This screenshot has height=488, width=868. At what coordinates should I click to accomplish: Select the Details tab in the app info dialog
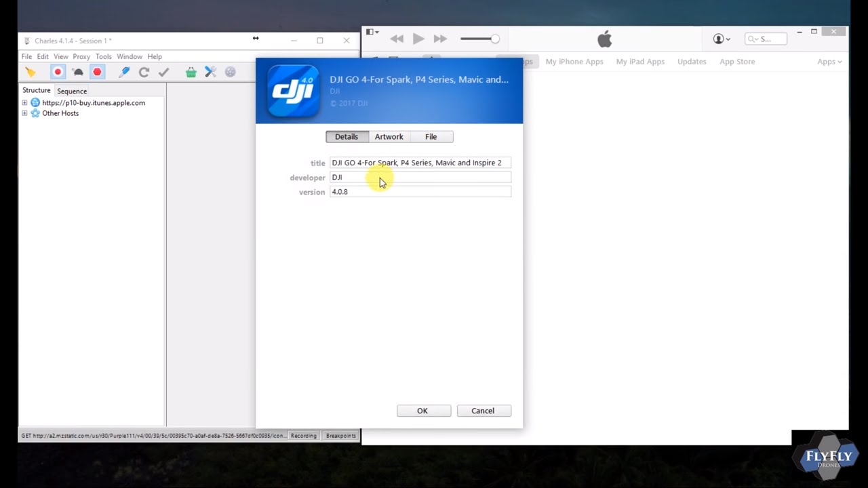tap(347, 137)
